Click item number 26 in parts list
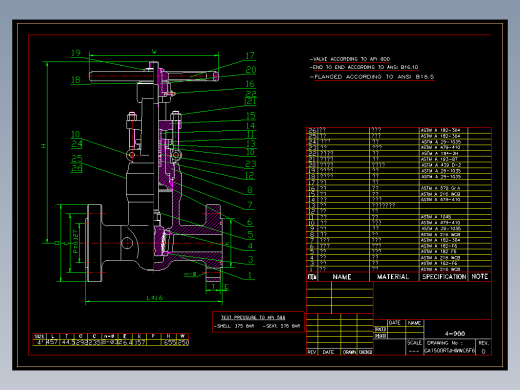Screen dimensions: 520x390 312,130
